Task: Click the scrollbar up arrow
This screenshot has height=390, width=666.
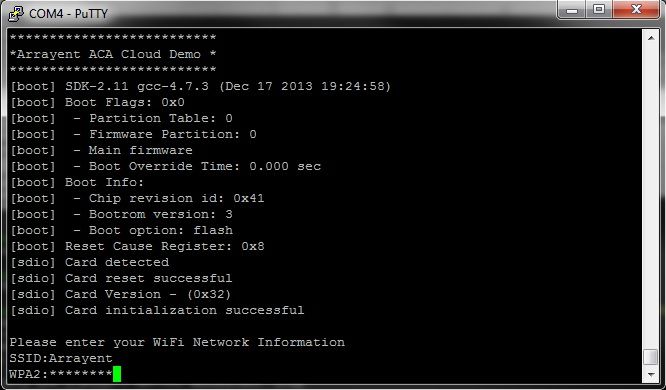Action: pyautogui.click(x=651, y=38)
